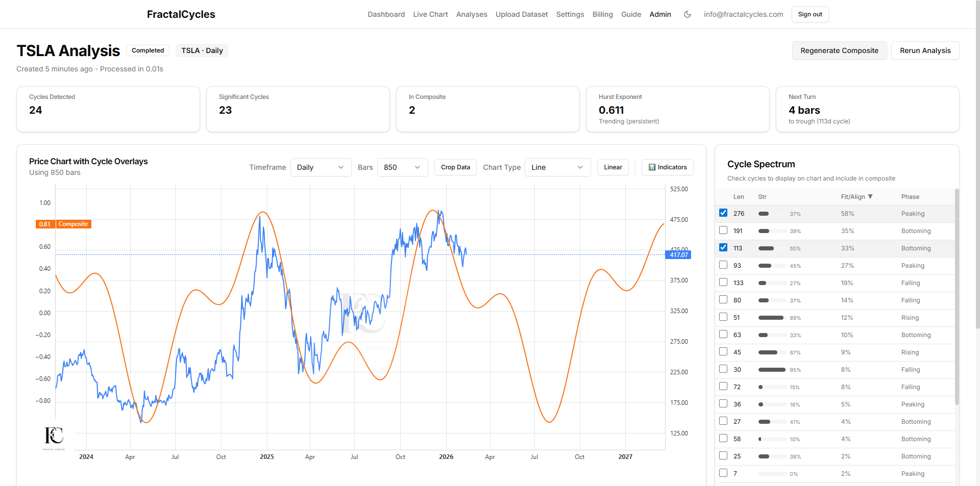Viewport: 980px width, 486px height.
Task: Sort by Fit/Align column arrow
Action: coord(870,197)
